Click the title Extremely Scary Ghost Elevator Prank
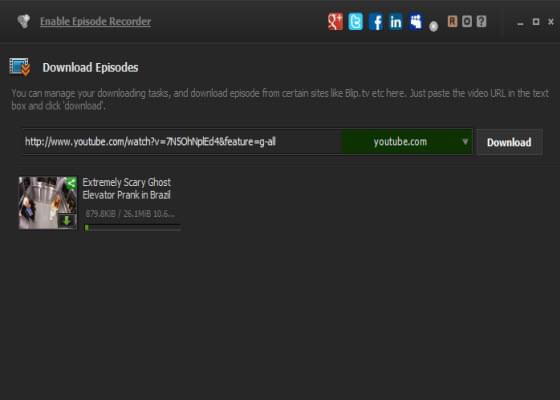Viewport: 560px width, 400px height. [127, 189]
